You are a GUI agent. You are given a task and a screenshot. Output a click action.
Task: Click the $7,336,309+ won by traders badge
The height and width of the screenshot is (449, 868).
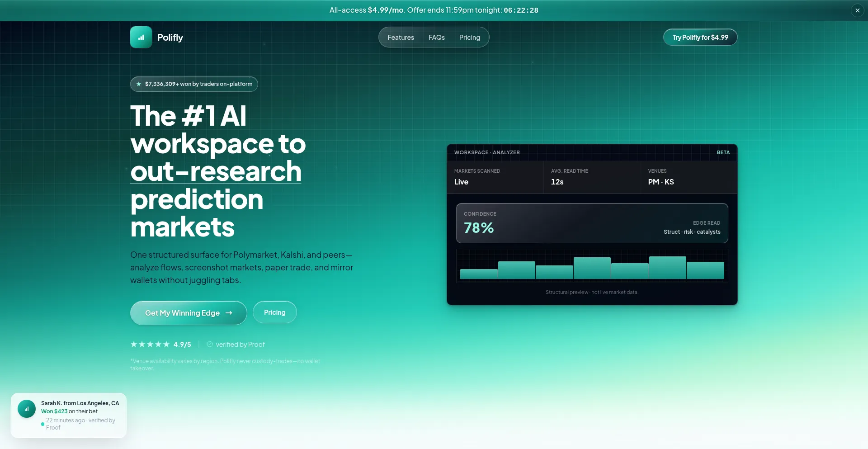(x=194, y=84)
